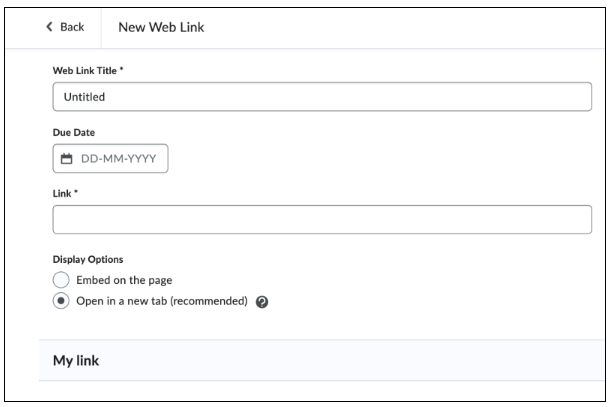This screenshot has height=407, width=612.
Task: Click the Untitled text in title field
Action: tap(84, 97)
